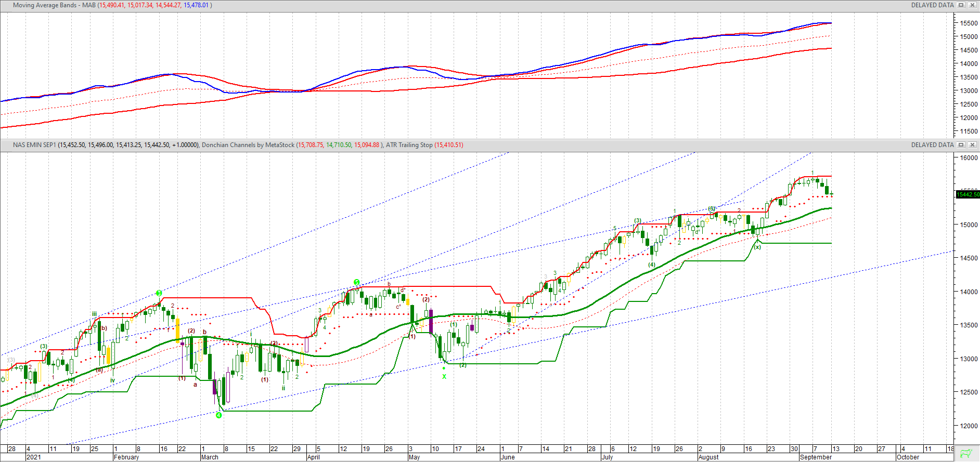Click DELAYED DATA in the top pane header
Viewport: 980px width, 462px height.
pos(932,5)
